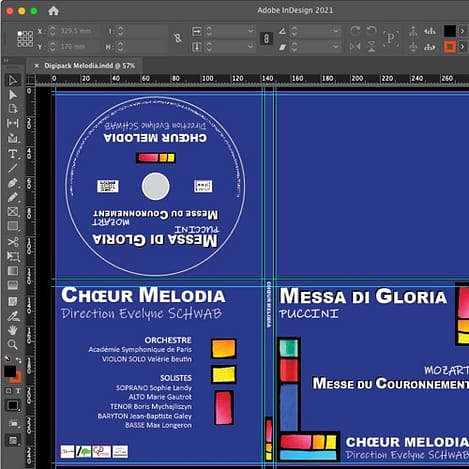Click the Select Next Object icon
Viewport: 469px width, 469px height.
(430, 47)
